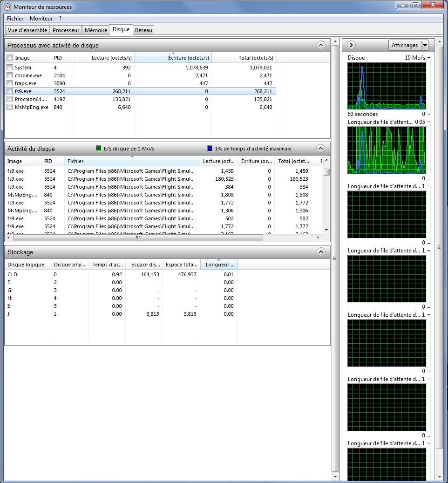
Task: Click the graphs pane scrollbar down arrow
Action: 439,477
